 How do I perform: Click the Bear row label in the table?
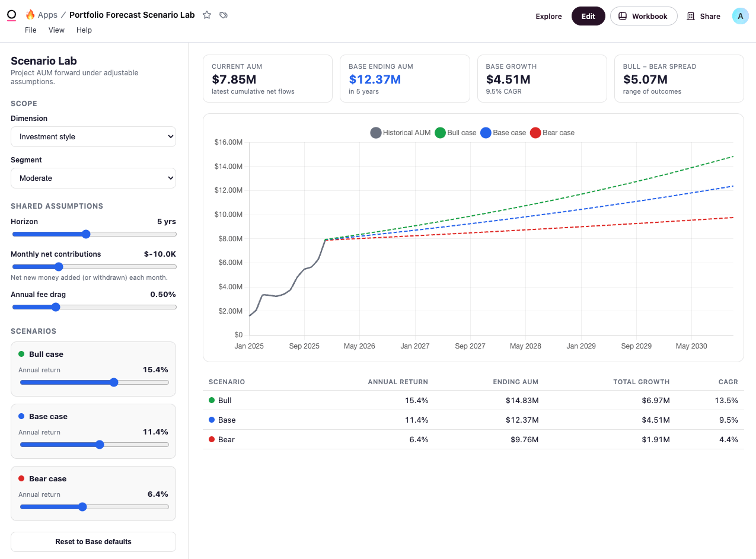pyautogui.click(x=227, y=440)
